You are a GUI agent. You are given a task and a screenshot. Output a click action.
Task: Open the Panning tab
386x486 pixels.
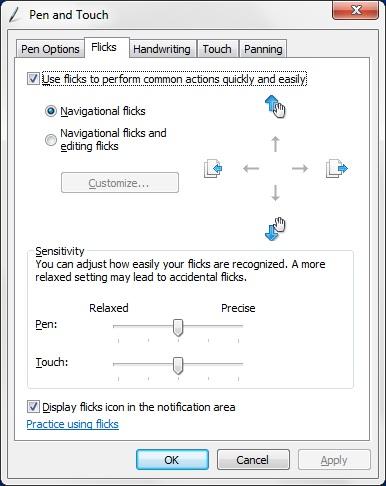[263, 49]
